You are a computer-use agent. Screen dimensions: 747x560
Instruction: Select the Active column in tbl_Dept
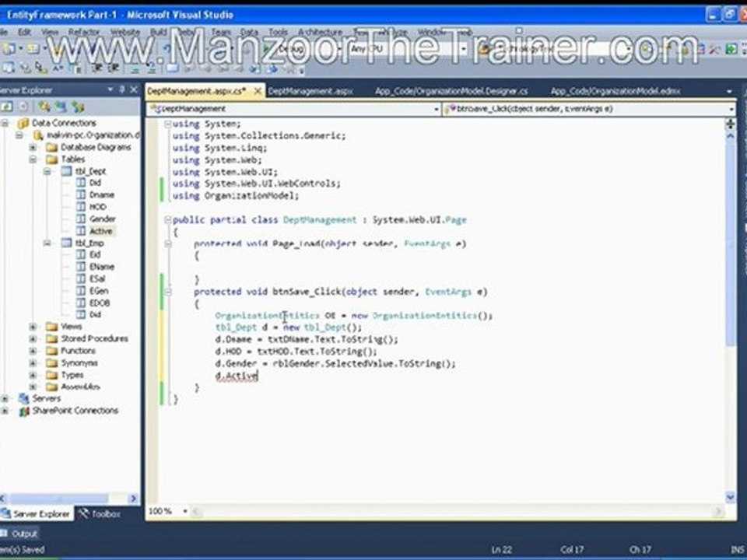click(x=100, y=231)
